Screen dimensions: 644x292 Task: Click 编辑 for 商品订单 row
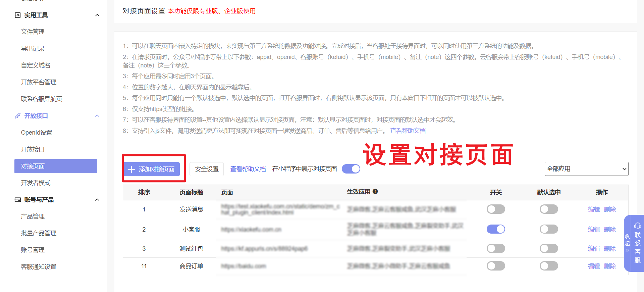click(x=594, y=266)
